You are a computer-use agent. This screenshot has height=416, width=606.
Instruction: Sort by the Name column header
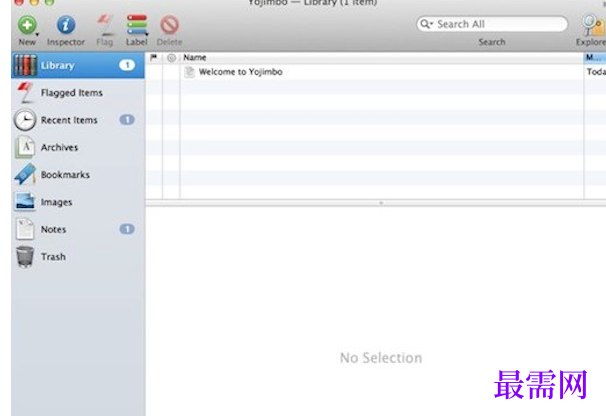click(382, 58)
